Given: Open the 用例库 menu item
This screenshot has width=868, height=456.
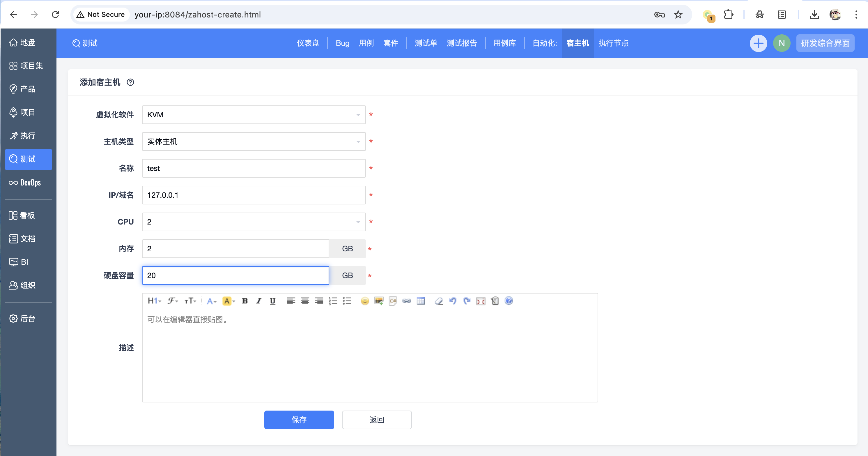Looking at the screenshot, I should [504, 43].
